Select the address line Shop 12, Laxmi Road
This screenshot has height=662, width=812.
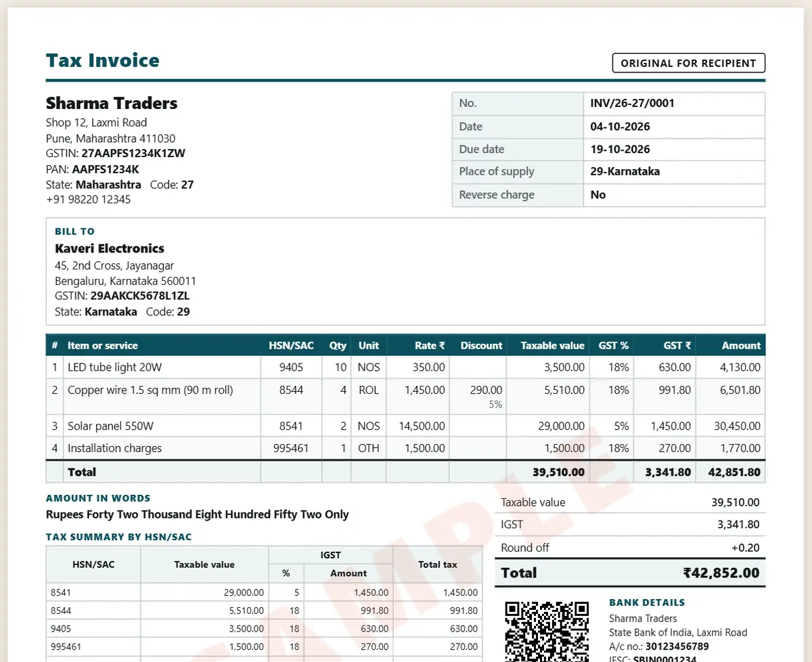click(96, 123)
